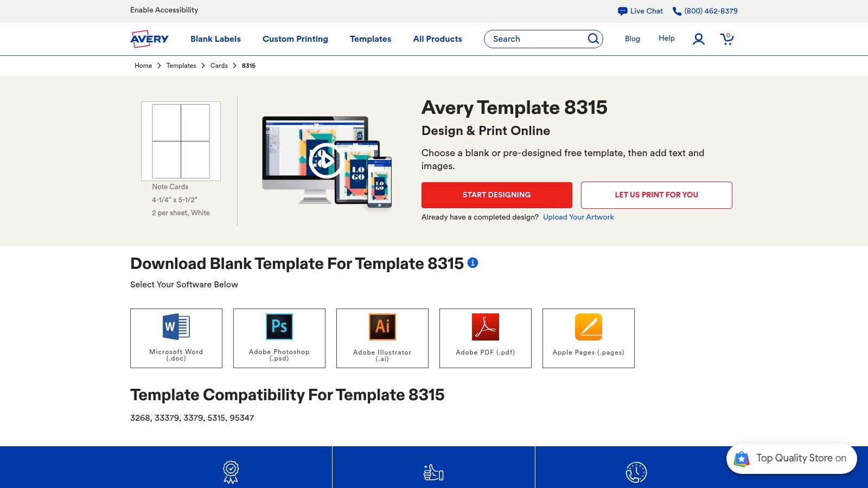
Task: Call the (800) 462-8379 number link
Action: coord(711,11)
